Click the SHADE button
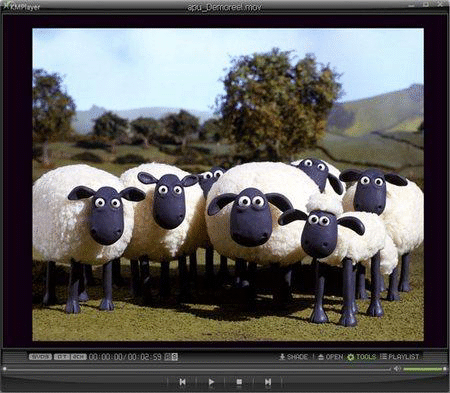450x393 pixels. (x=293, y=357)
